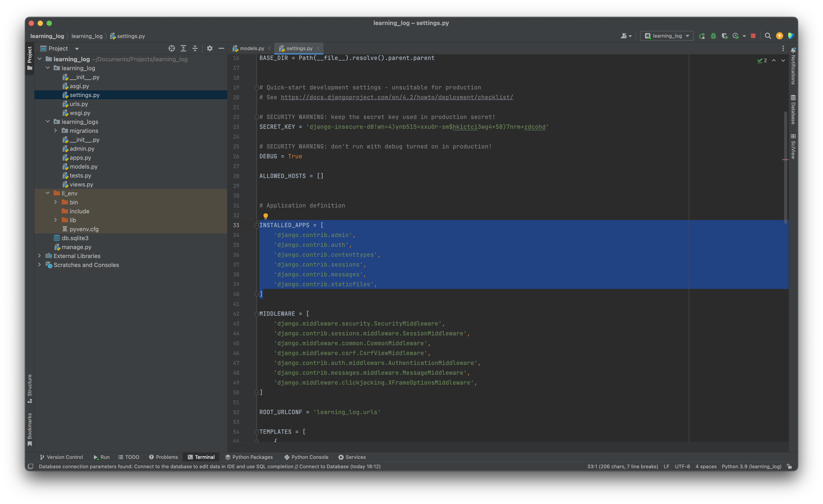The height and width of the screenshot is (504, 823).
Task: Click the red error stripe mark
Action: pyautogui.click(x=785, y=160)
